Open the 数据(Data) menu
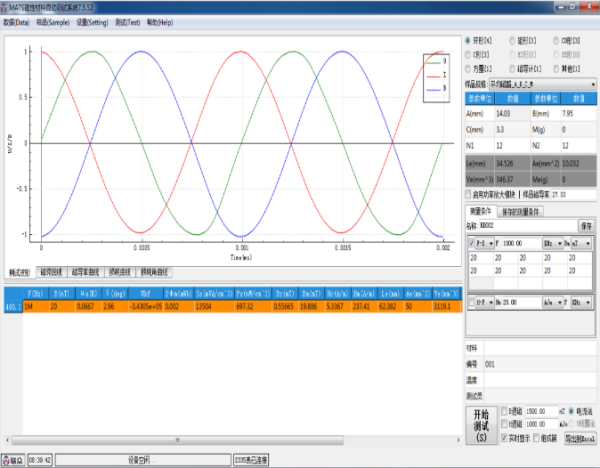The width and height of the screenshot is (600, 468). coord(16,20)
